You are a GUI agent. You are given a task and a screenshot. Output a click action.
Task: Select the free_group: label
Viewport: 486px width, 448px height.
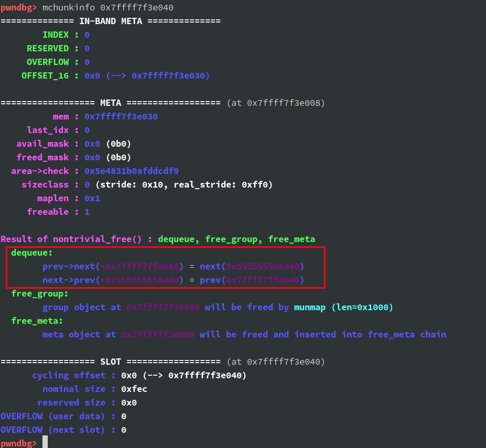40,293
